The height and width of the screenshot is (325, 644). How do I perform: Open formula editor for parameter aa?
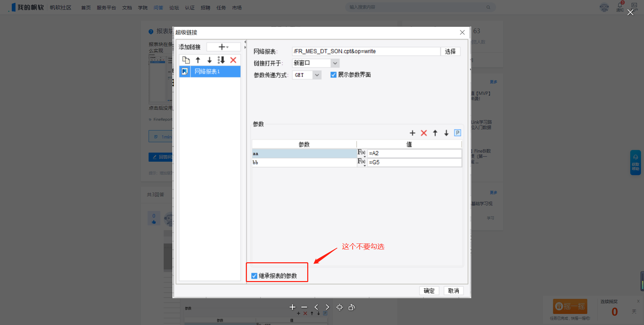tap(362, 153)
